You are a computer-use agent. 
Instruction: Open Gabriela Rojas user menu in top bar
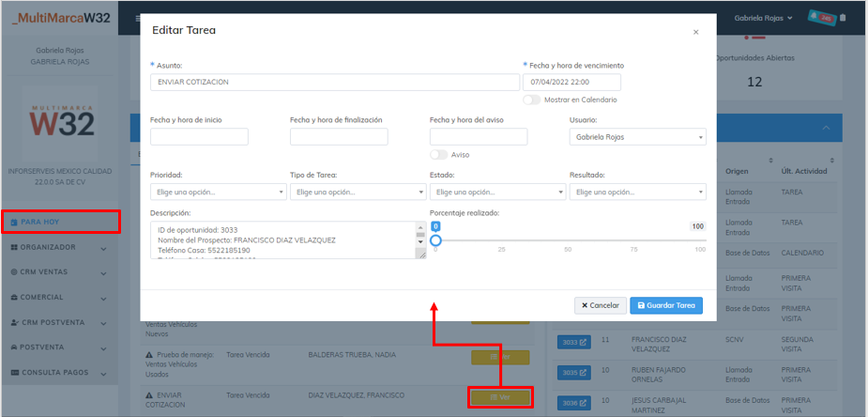tap(764, 18)
